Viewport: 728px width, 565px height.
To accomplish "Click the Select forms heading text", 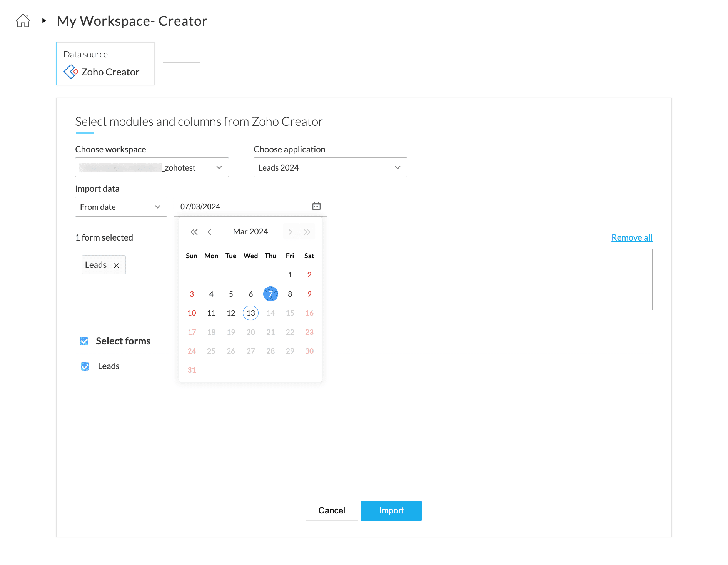I will point(123,341).
